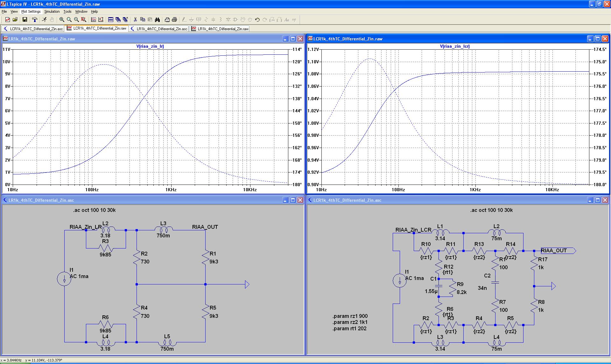Image resolution: width=611 pixels, height=364 pixels.
Task: Click the V(riaa_zin_lr) trace label
Action: pyautogui.click(x=150, y=46)
